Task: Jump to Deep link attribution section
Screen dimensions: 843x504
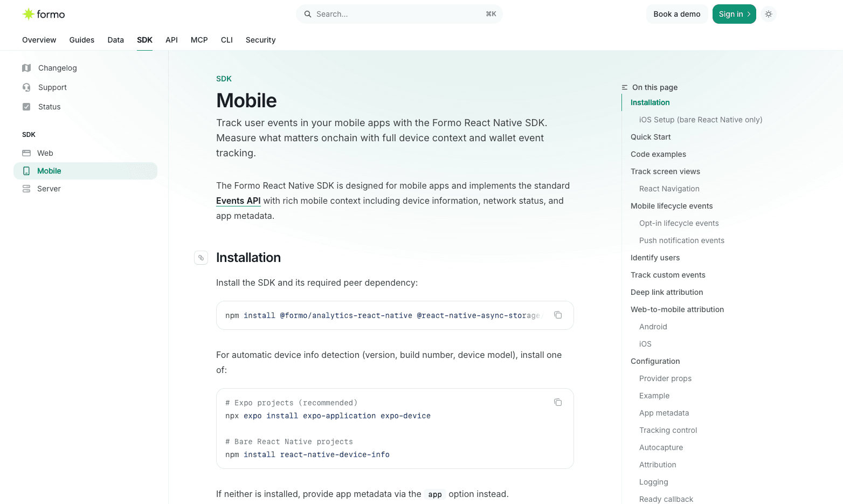Action: (x=667, y=292)
